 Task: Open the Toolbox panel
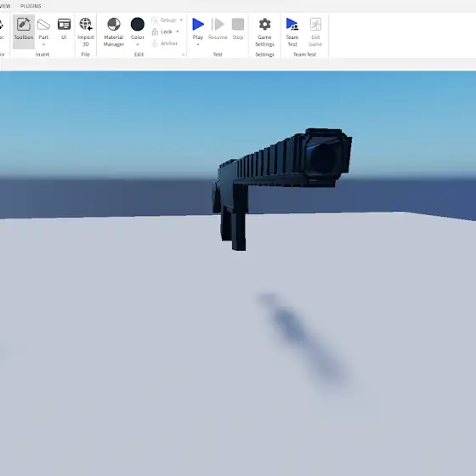coord(24,31)
